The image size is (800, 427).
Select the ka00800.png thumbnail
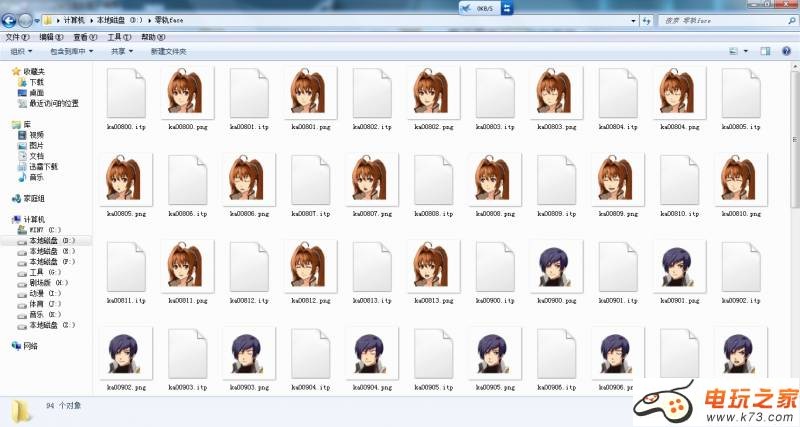point(189,95)
